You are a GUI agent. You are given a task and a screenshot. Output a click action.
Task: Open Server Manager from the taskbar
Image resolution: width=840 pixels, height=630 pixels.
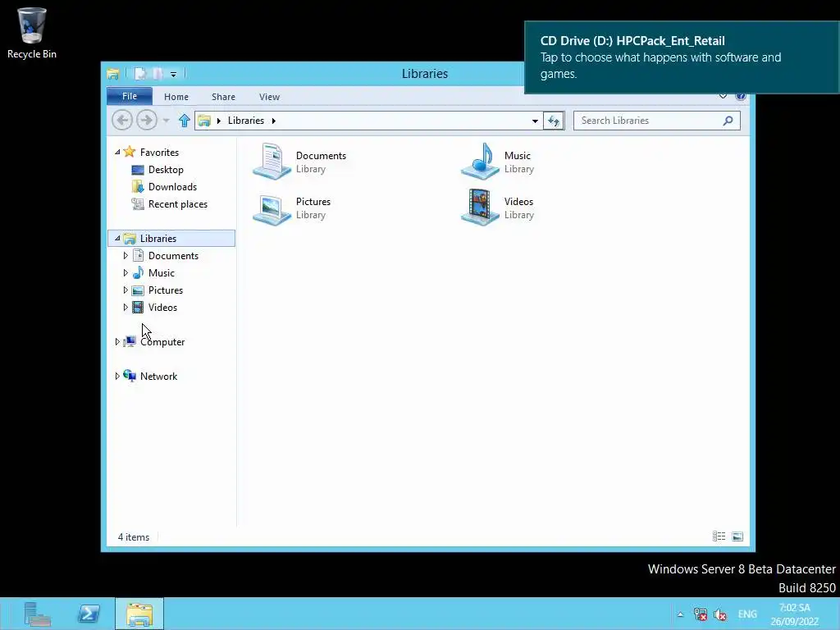38,614
